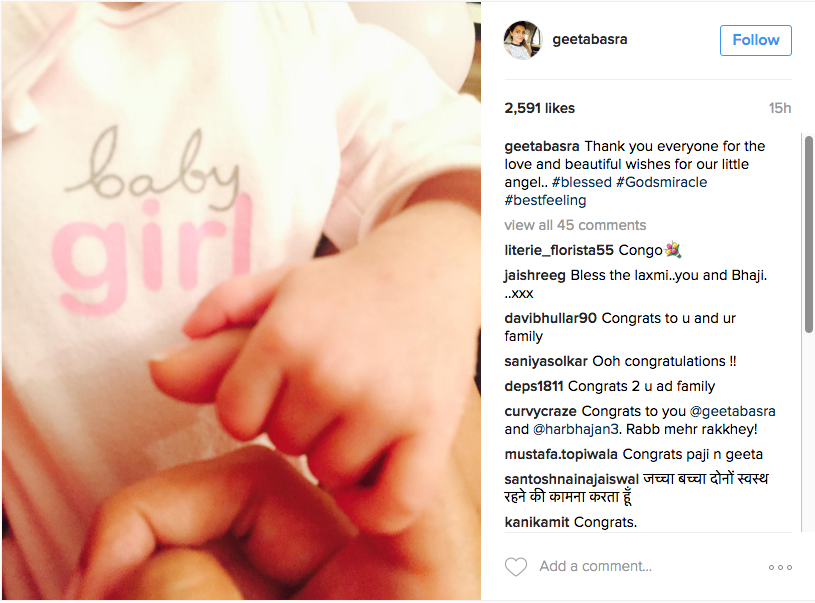Click the baby girl post photo
815x603 pixels.
click(241, 302)
